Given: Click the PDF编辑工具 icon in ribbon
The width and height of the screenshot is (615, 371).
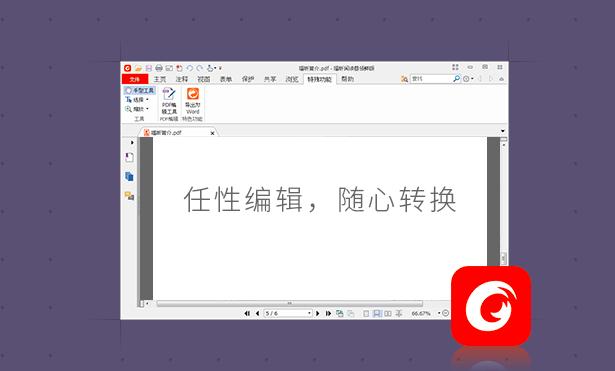Looking at the screenshot, I should (169, 95).
